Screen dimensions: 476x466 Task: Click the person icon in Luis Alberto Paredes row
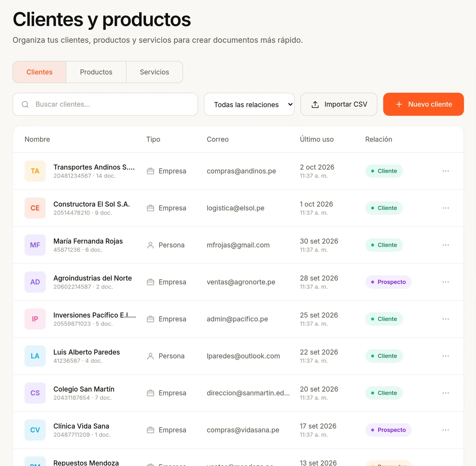(150, 356)
